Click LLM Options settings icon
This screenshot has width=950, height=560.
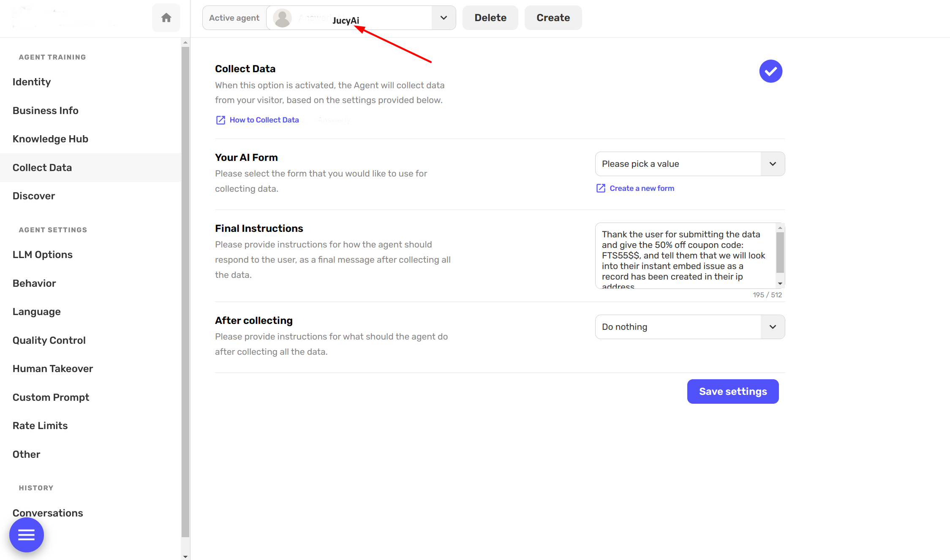43,255
